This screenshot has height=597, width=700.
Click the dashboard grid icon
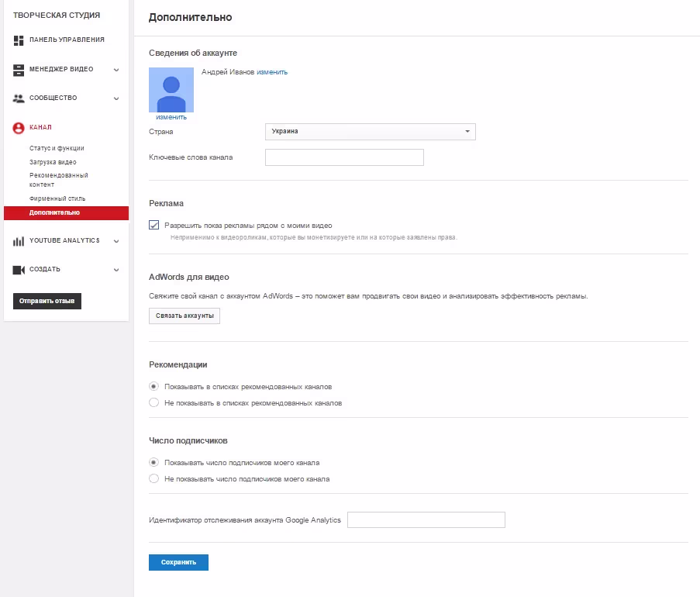pyautogui.click(x=19, y=40)
